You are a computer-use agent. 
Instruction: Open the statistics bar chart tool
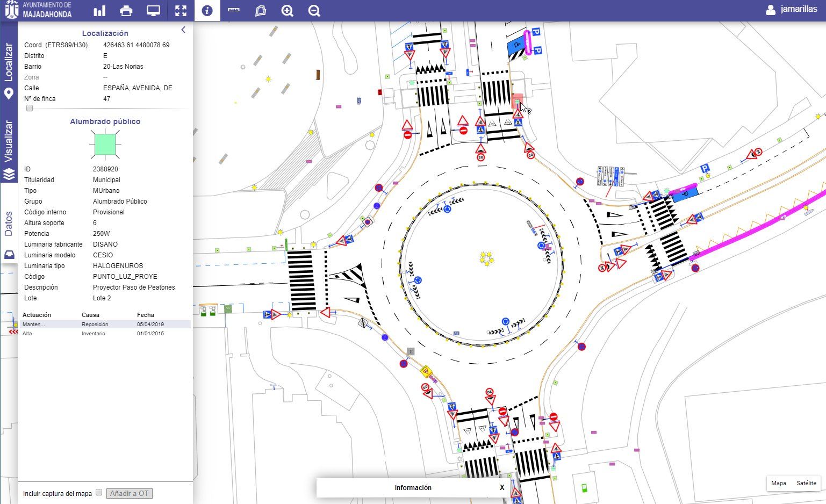point(99,11)
